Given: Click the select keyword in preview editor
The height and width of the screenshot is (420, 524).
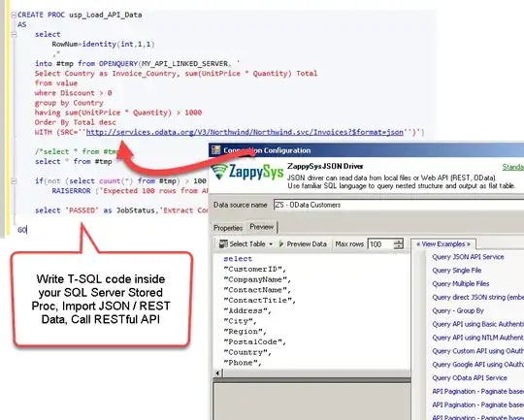Looking at the screenshot, I should (238, 259).
